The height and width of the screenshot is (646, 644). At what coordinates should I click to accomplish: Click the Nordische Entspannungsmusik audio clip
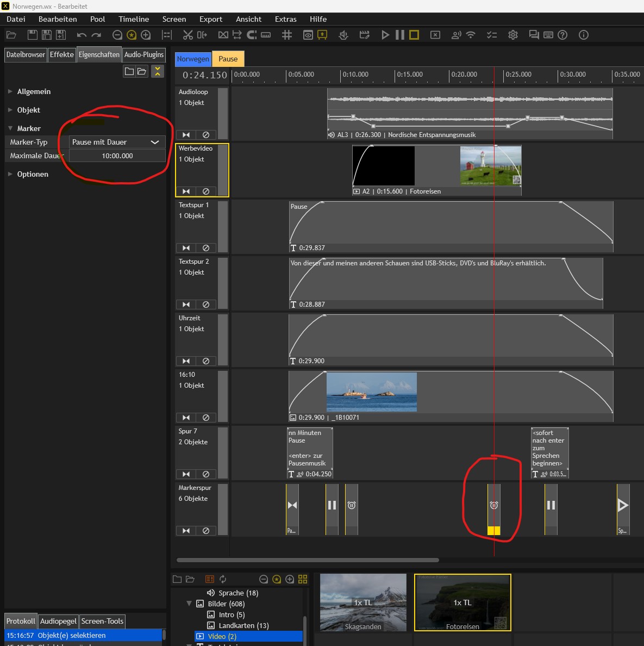click(470, 113)
